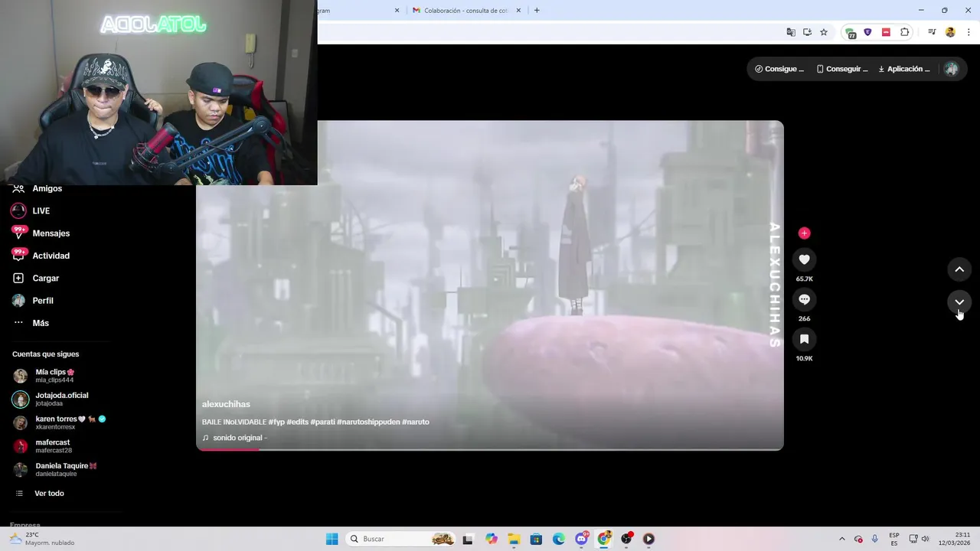980x551 pixels.
Task: Click the alexuchihas username on video
Action: click(x=226, y=404)
